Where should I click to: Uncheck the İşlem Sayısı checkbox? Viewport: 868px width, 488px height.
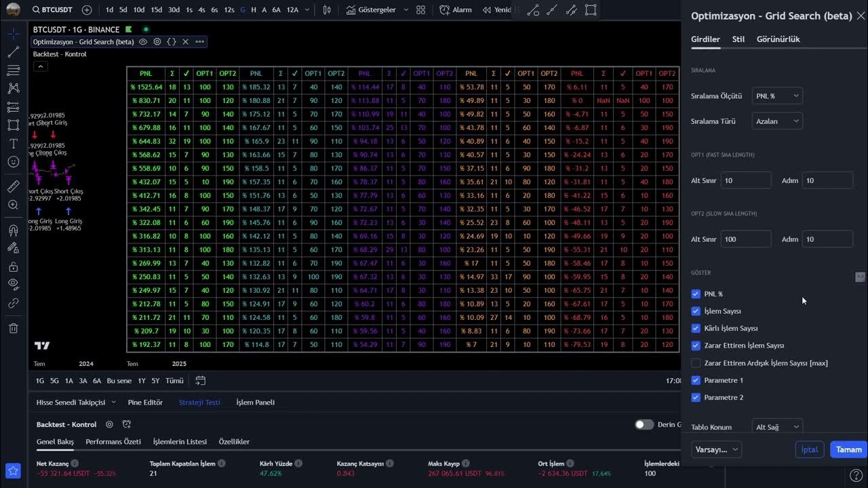[x=696, y=311]
